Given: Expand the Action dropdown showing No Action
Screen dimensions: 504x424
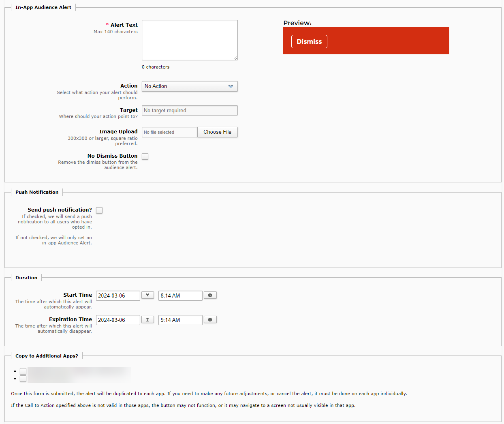Looking at the screenshot, I should point(190,86).
